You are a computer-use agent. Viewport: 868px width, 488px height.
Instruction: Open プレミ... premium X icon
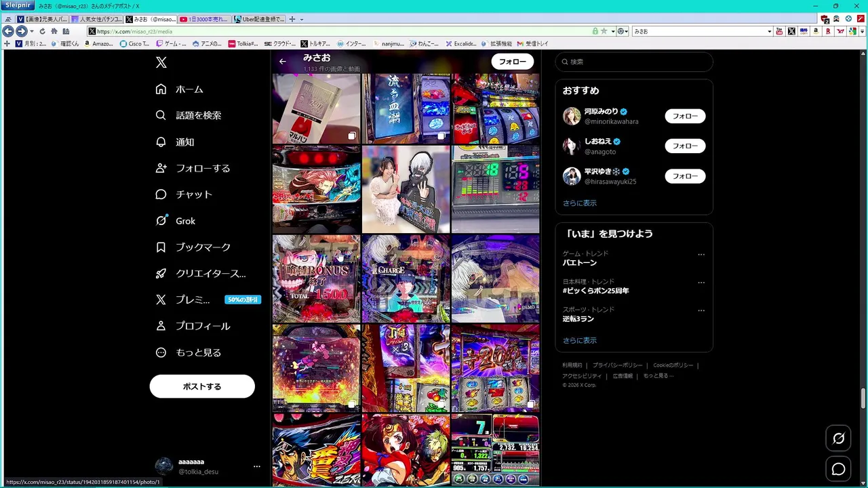[161, 300]
